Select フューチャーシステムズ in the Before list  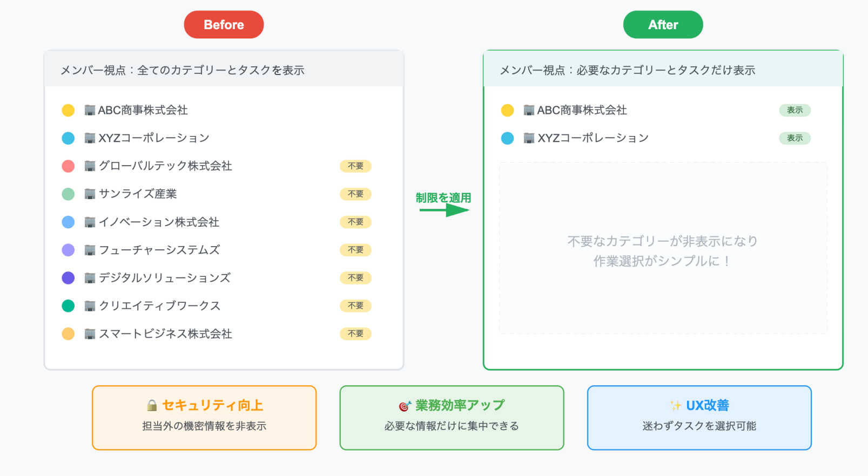click(159, 250)
